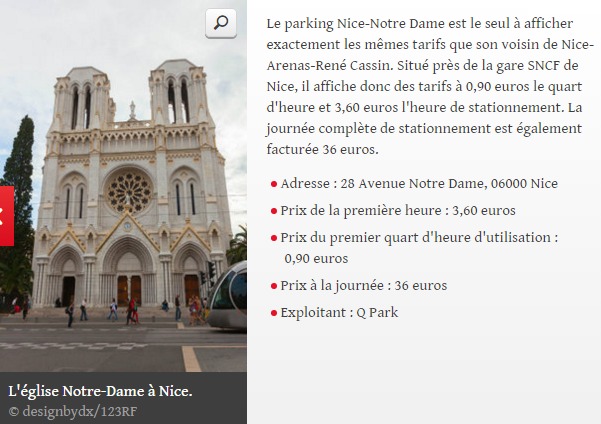
Task: Click the magnifier icon to enlarge photo
Action: pos(221,23)
